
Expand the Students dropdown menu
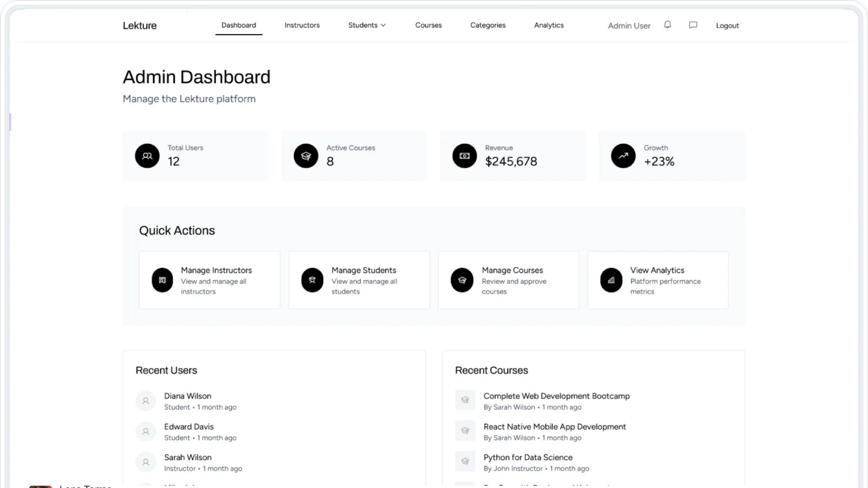[x=367, y=25]
